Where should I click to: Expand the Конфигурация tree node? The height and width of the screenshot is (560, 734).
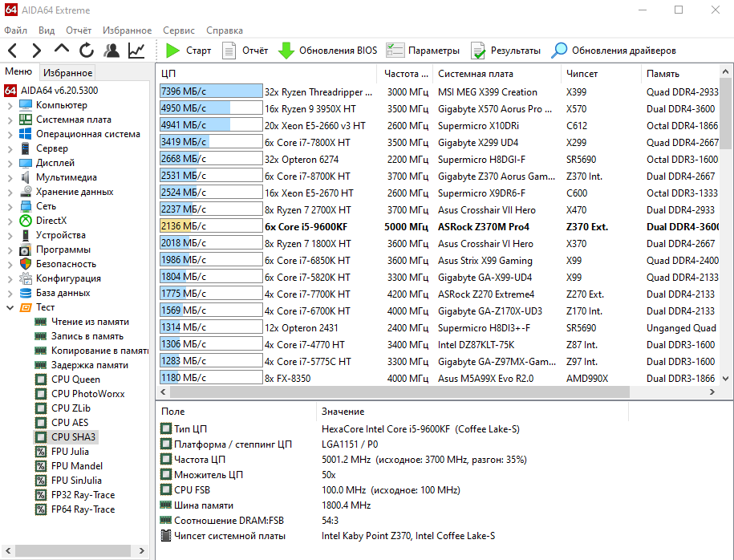10,278
